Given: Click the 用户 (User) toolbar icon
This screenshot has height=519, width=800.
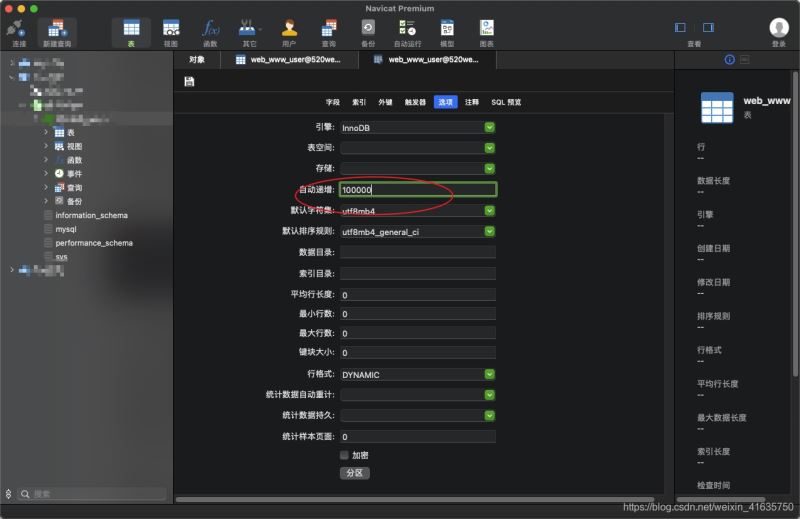Looking at the screenshot, I should tap(289, 32).
